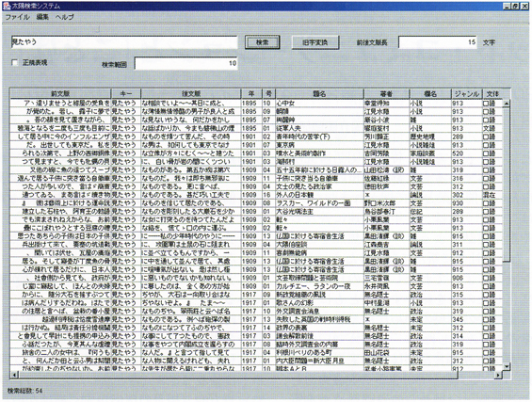Select the title cell 従軍人夫
Screen dimensions: 532x402
319,128
